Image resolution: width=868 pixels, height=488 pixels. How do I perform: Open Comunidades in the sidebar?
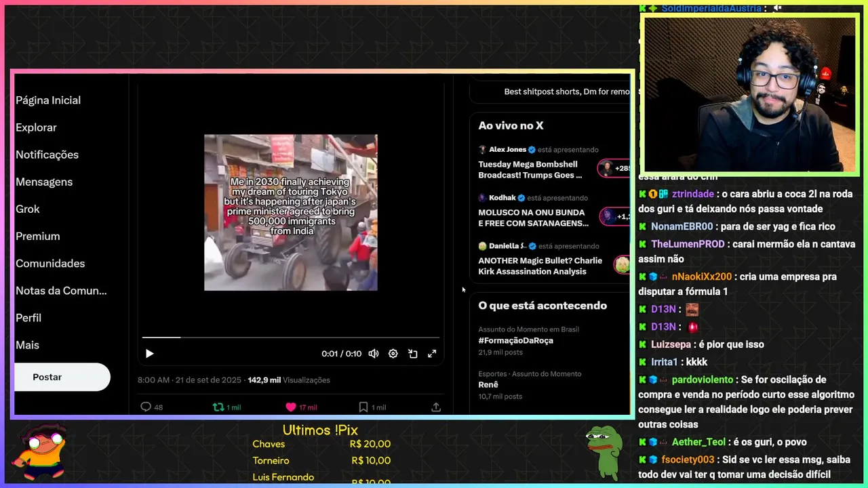50,264
